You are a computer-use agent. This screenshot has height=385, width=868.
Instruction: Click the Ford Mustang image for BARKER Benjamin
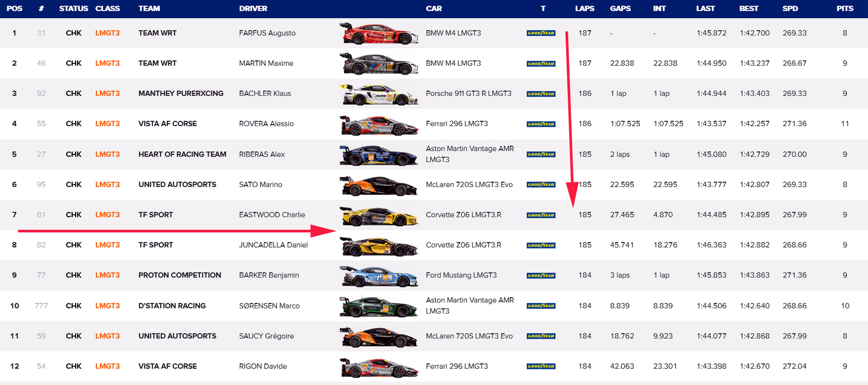(x=379, y=276)
